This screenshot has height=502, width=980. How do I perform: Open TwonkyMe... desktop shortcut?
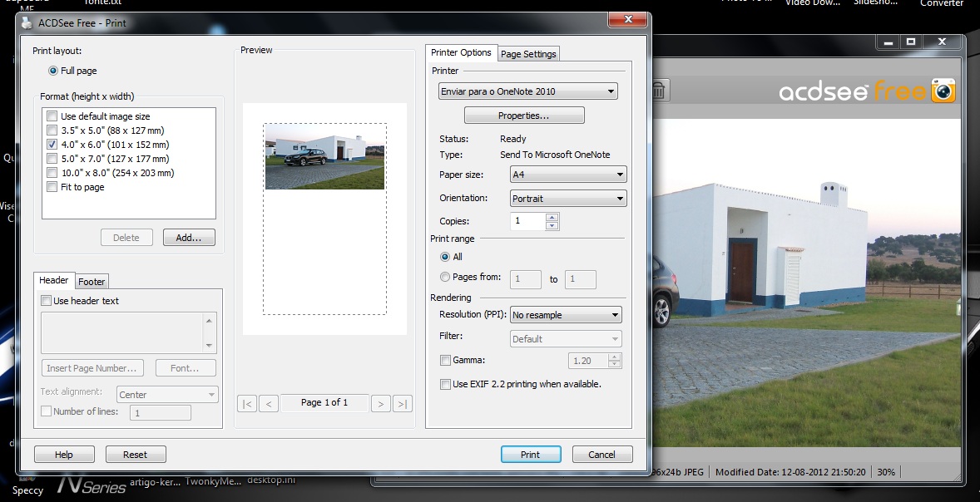point(212,481)
